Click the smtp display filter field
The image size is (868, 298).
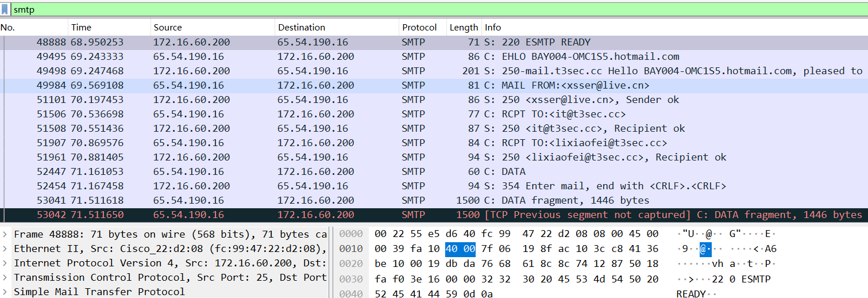[439, 10]
